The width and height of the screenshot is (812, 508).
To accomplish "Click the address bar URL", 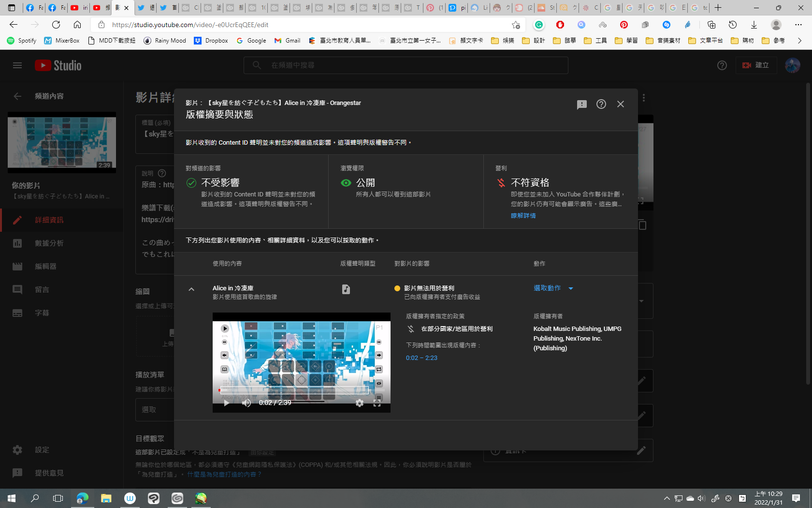I will [x=190, y=25].
